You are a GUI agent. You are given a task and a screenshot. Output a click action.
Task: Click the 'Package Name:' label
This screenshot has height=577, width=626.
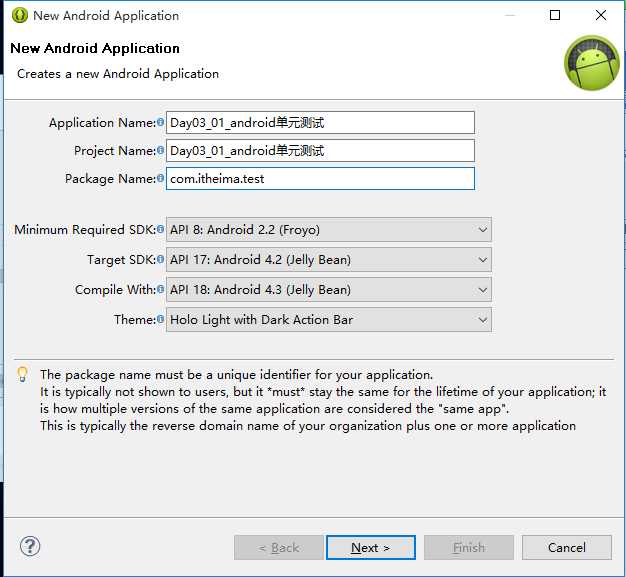click(x=110, y=178)
